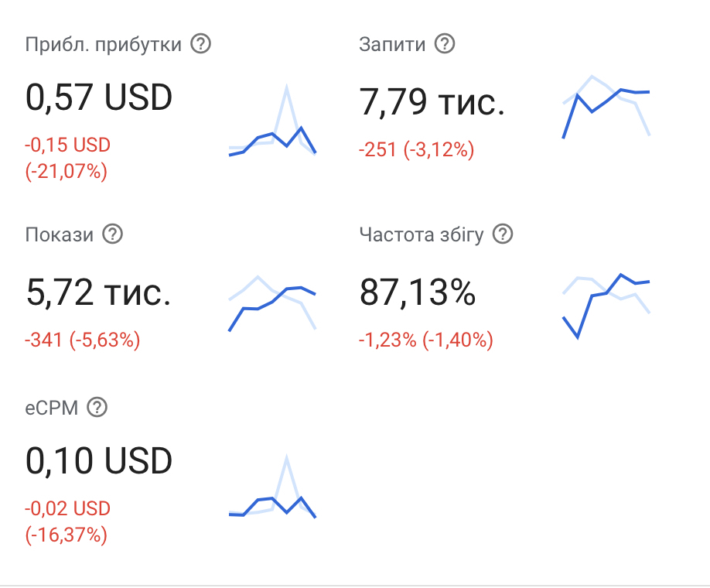Click the 0,57 USD earnings value

point(99,98)
